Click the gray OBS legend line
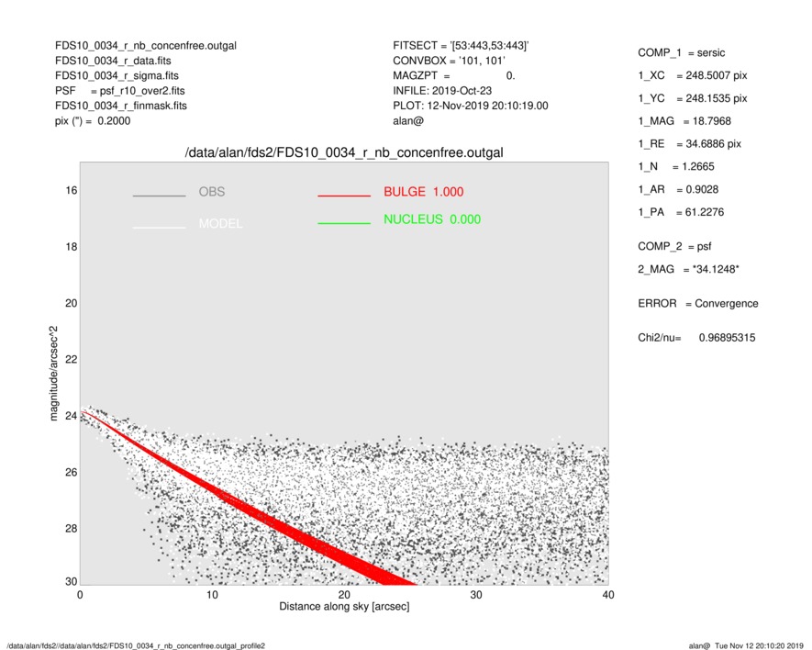 tap(159, 196)
